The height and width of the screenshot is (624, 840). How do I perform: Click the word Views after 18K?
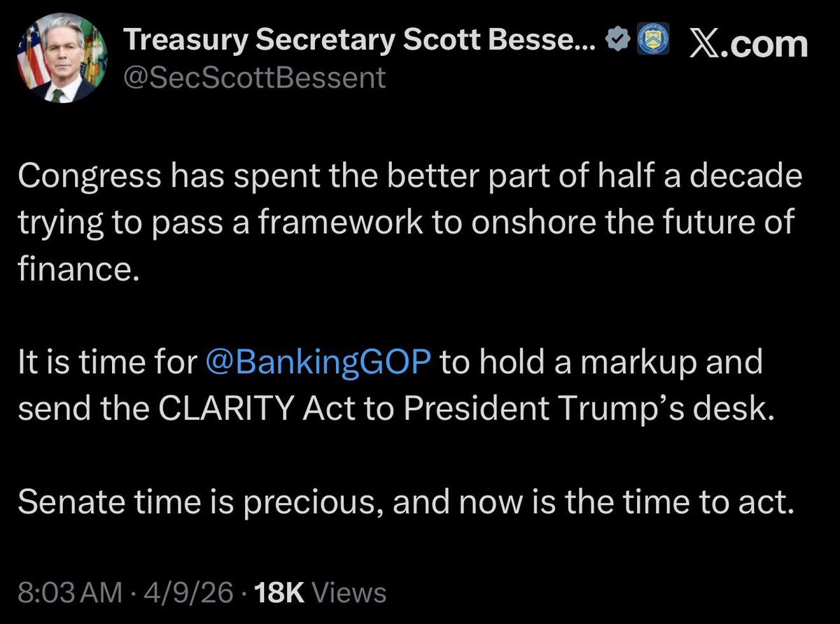tap(348, 593)
